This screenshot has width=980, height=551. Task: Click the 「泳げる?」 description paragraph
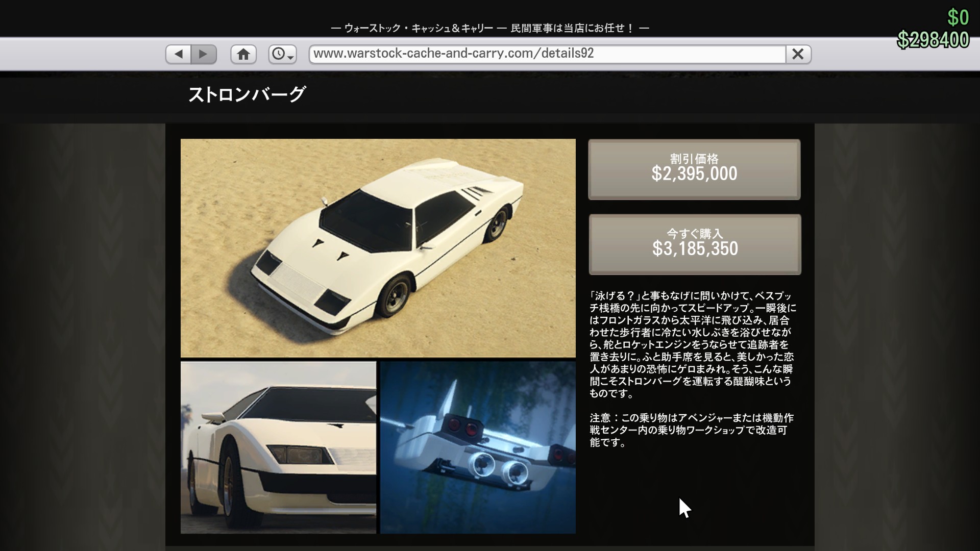coord(692,344)
